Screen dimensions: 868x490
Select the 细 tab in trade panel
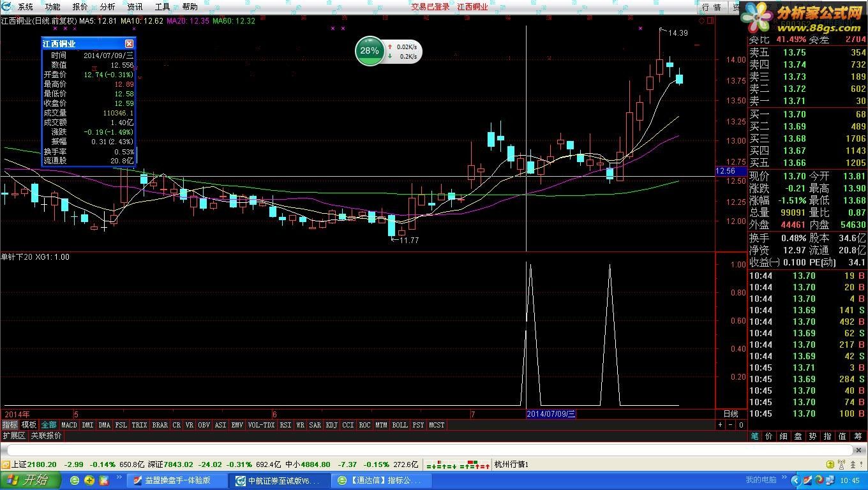(x=784, y=436)
